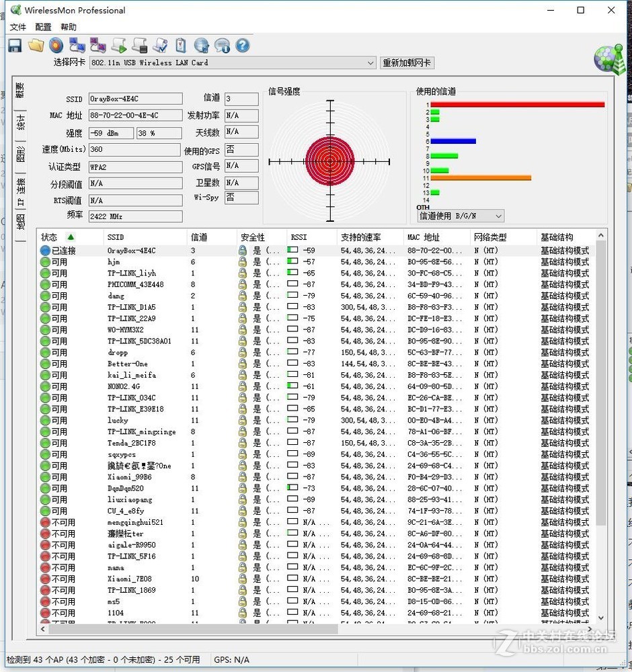Click the SSID column header
632x672 pixels.
[x=116, y=237]
